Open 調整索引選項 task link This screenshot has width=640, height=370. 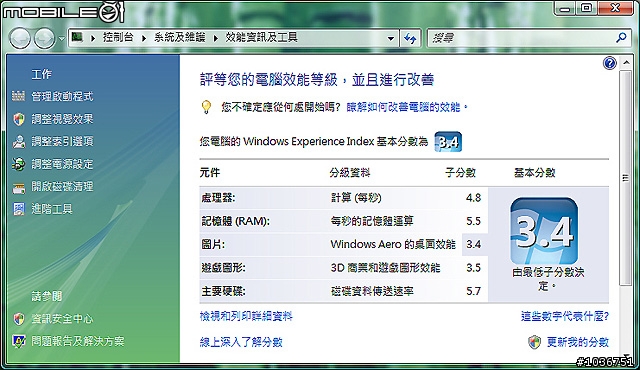point(62,141)
